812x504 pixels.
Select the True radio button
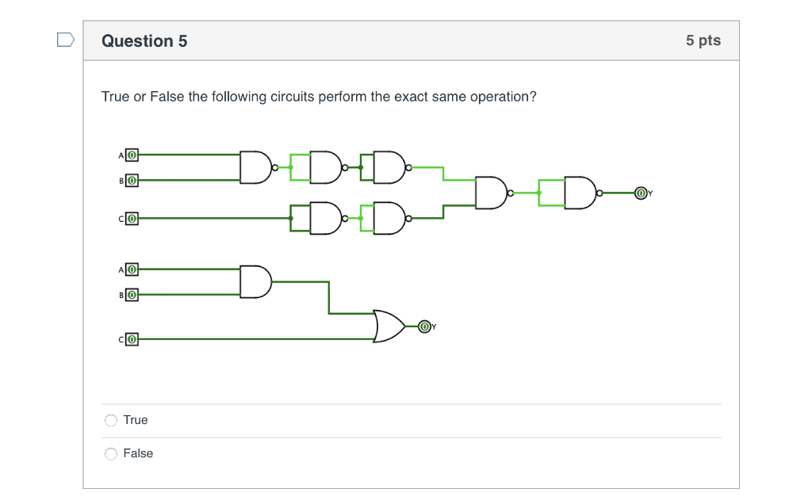tap(111, 420)
